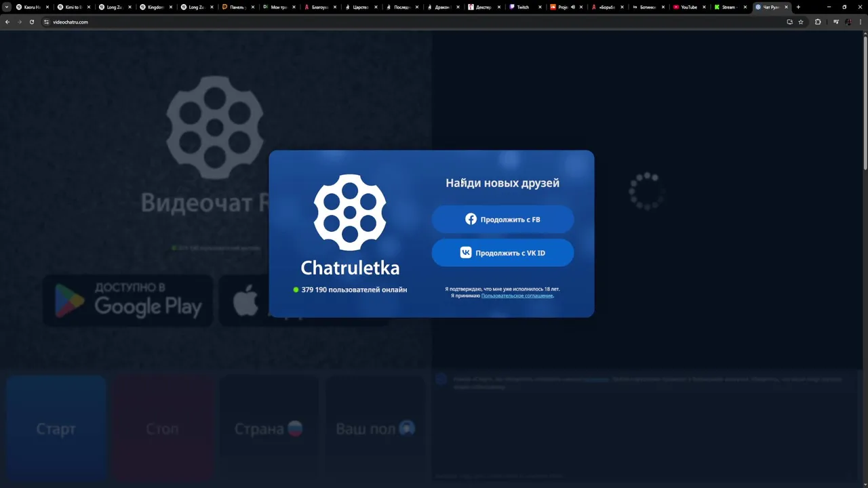Click the dimmed Google Play badge
Image resolution: width=868 pixels, height=488 pixels.
128,300
